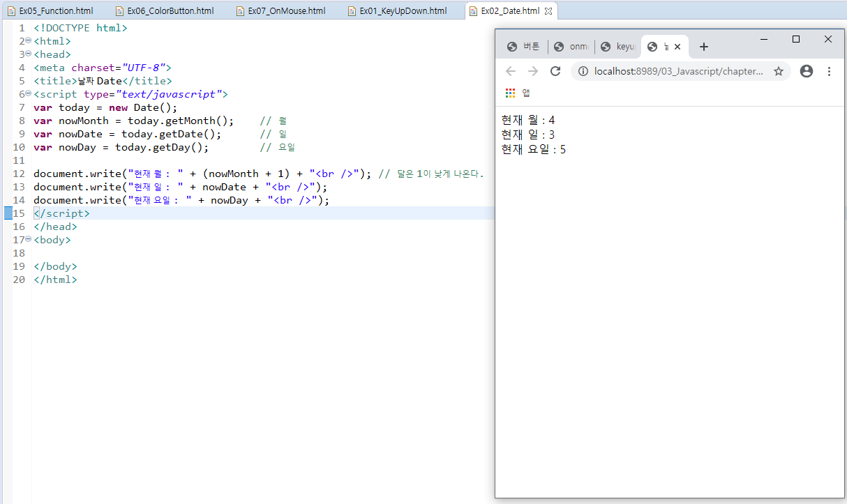Click the file icon on Ex07_OnMouse.html tab
The image size is (847, 504).
(x=240, y=11)
